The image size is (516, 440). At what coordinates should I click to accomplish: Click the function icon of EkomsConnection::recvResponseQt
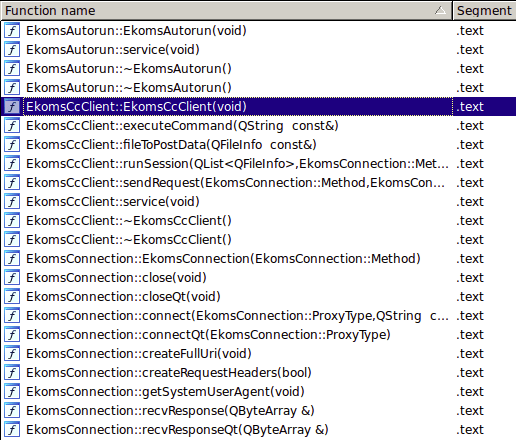click(x=12, y=430)
